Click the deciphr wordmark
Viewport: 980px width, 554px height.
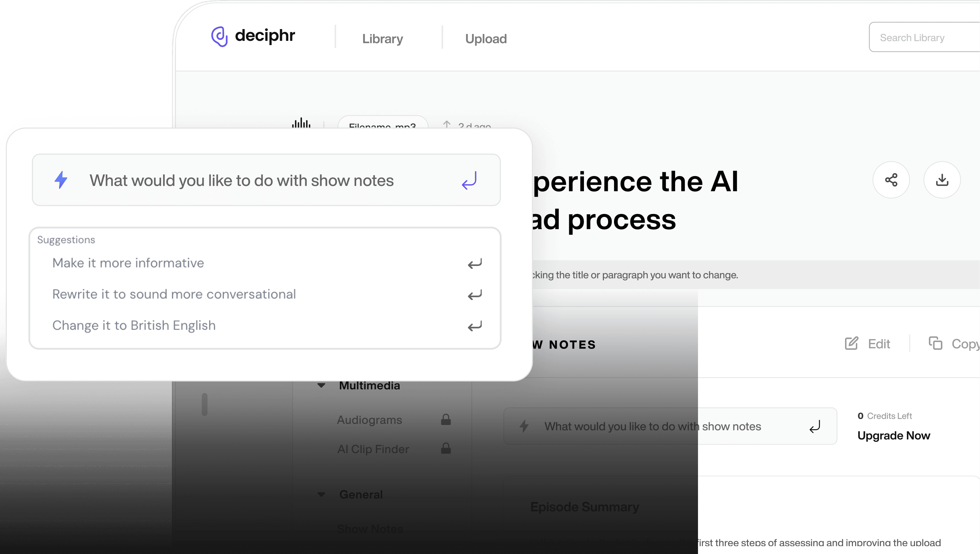click(x=265, y=36)
